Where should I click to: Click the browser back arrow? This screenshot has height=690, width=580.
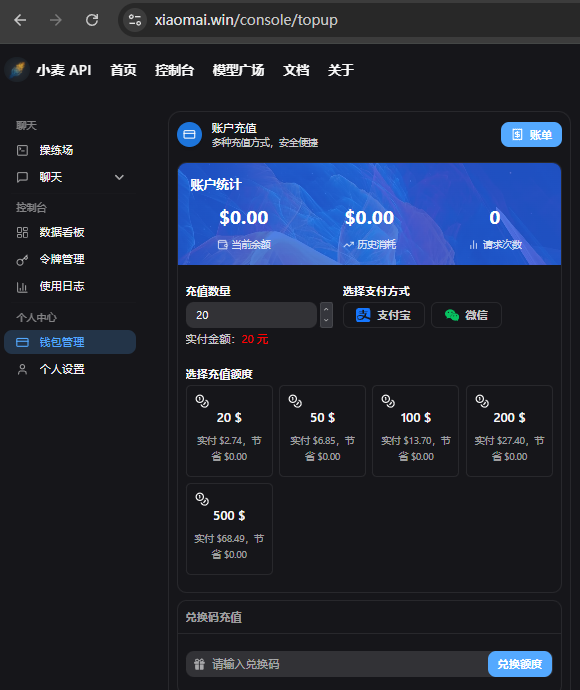(20, 20)
